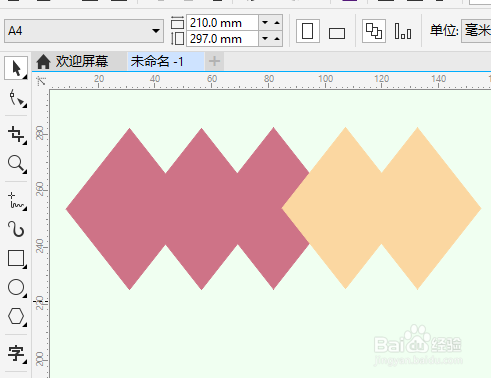
Task: Decrease page height with down arrow
Action: pos(265,39)
